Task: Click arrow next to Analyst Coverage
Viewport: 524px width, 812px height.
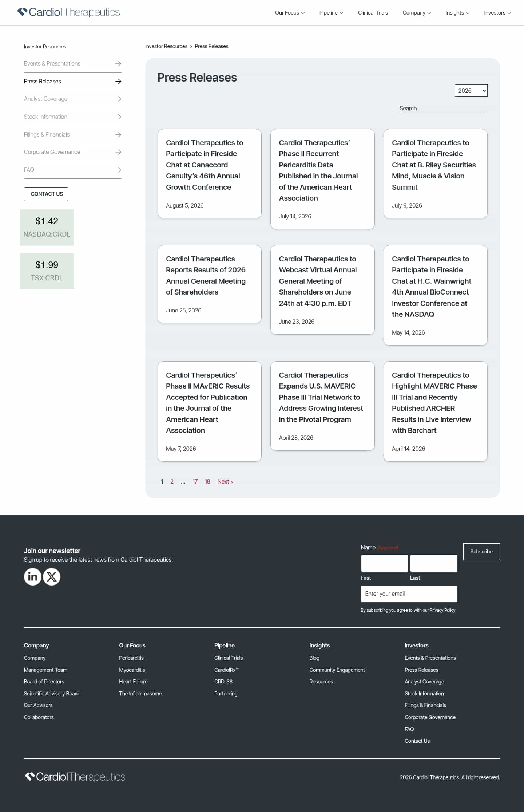Action: coord(118,99)
